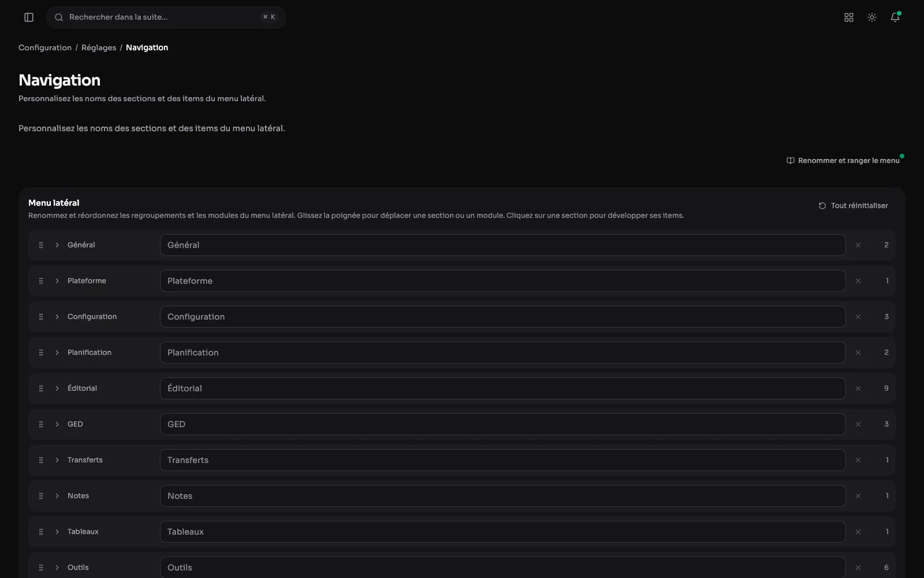This screenshot has height=578, width=924.
Task: Edit the Éditorial name input field
Action: point(503,388)
